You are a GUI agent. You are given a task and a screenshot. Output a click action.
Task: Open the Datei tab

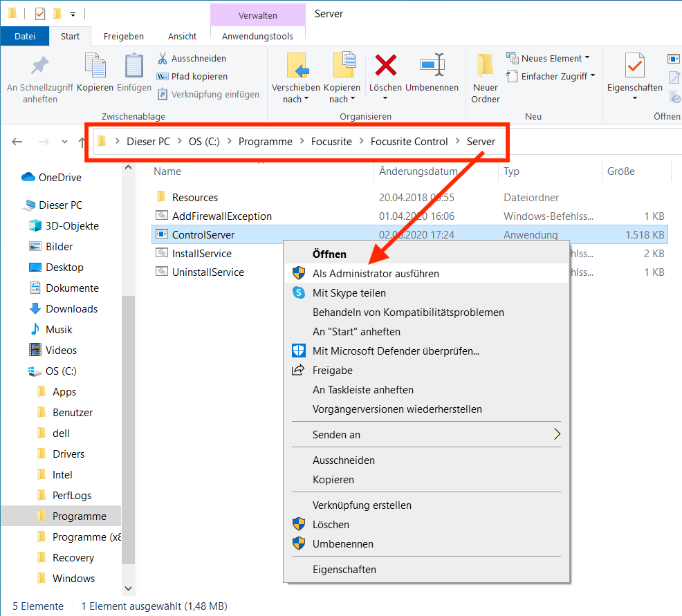pos(25,36)
